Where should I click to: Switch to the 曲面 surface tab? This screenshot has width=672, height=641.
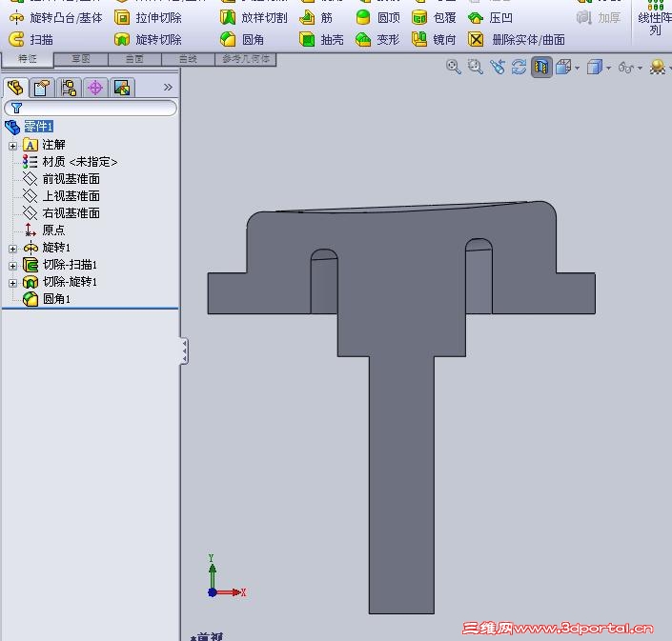pyautogui.click(x=134, y=59)
